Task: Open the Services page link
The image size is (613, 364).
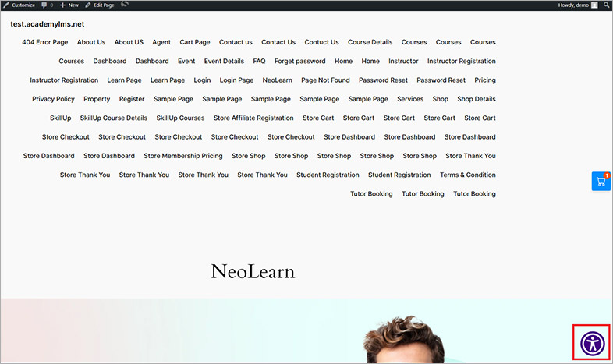Action: (x=410, y=99)
